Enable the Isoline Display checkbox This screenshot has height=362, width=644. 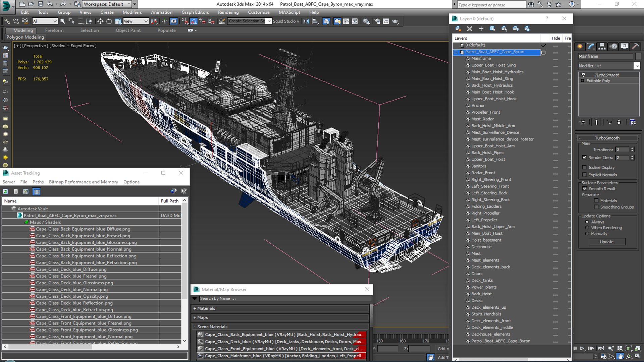[x=584, y=167]
